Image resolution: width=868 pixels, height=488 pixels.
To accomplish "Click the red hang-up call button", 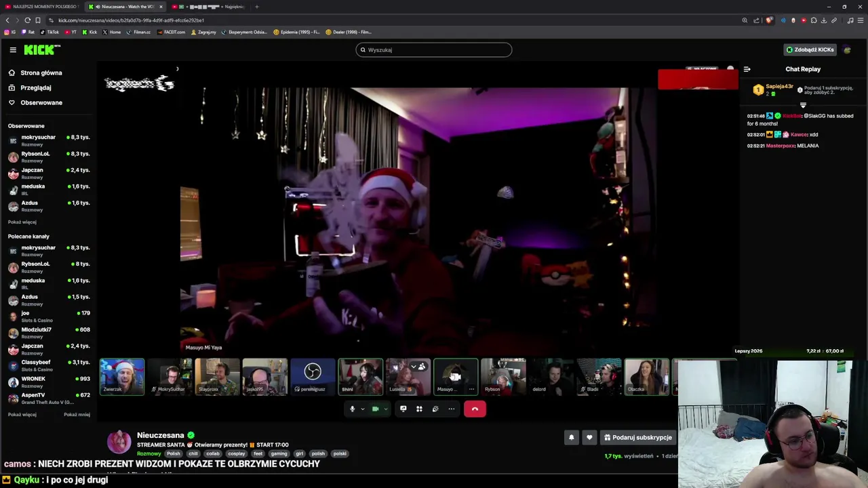I will (475, 409).
